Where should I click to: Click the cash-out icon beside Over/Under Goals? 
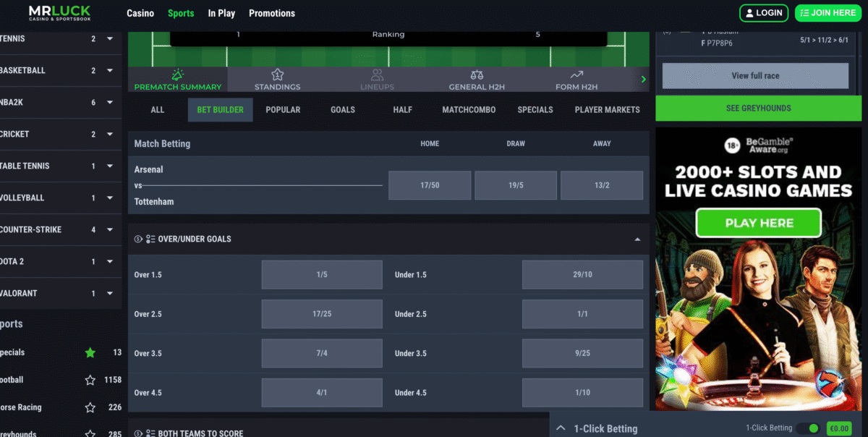(138, 239)
